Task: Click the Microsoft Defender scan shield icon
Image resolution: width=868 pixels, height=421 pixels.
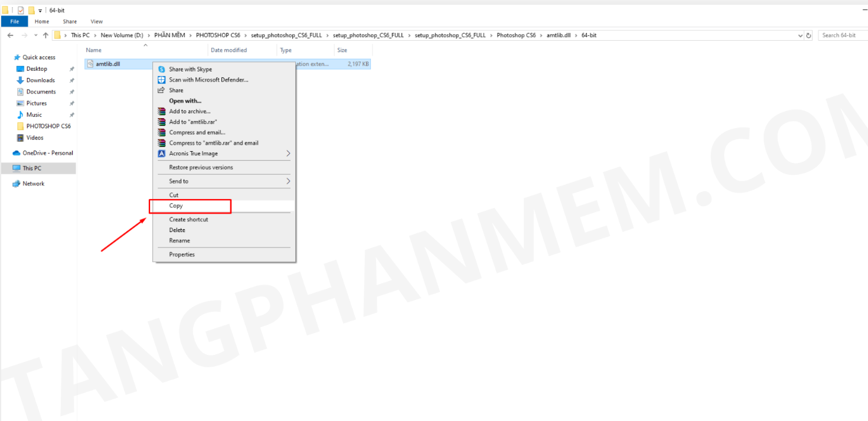Action: [161, 80]
